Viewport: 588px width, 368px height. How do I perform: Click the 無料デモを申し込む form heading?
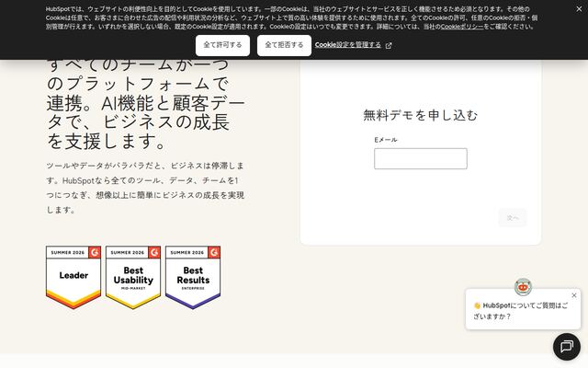(421, 115)
